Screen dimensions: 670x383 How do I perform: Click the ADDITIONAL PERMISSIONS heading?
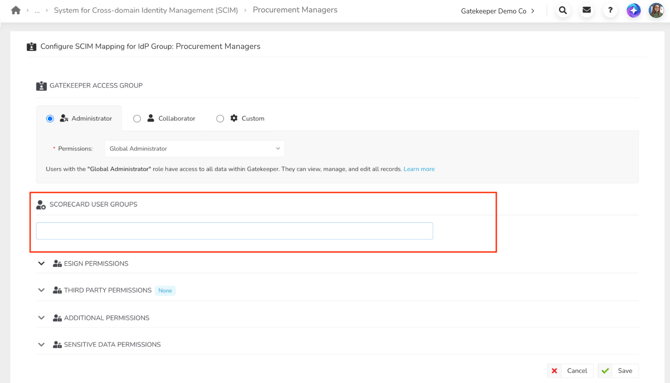[106, 318]
